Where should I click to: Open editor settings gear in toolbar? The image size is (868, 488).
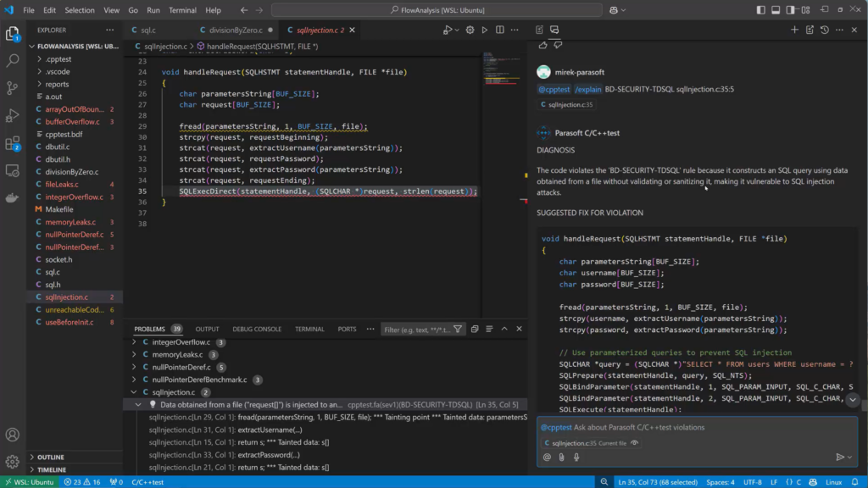pyautogui.click(x=470, y=30)
